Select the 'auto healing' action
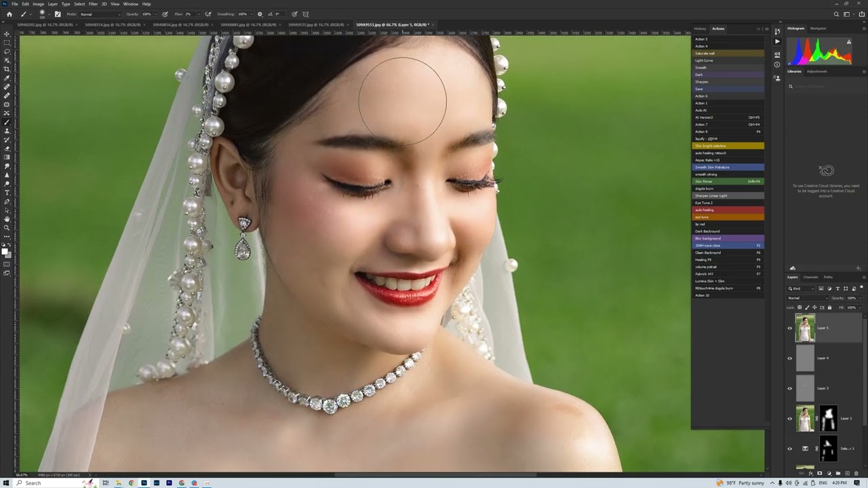868x488 pixels. coord(728,210)
